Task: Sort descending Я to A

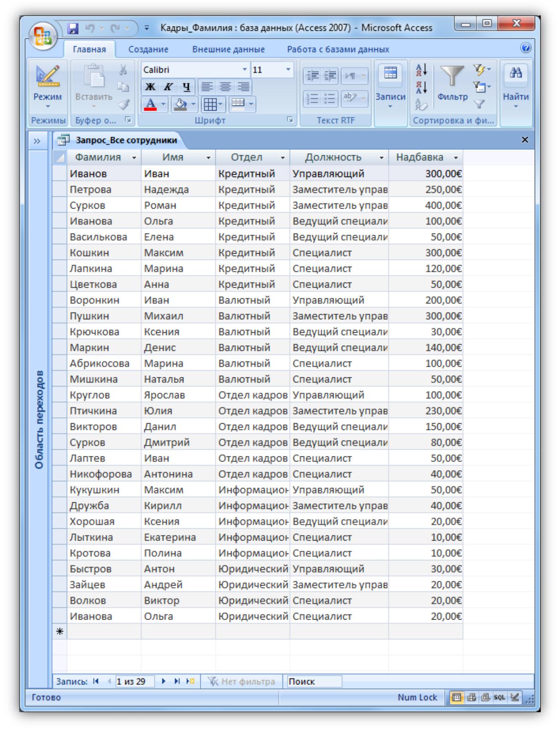Action: pyautogui.click(x=421, y=87)
